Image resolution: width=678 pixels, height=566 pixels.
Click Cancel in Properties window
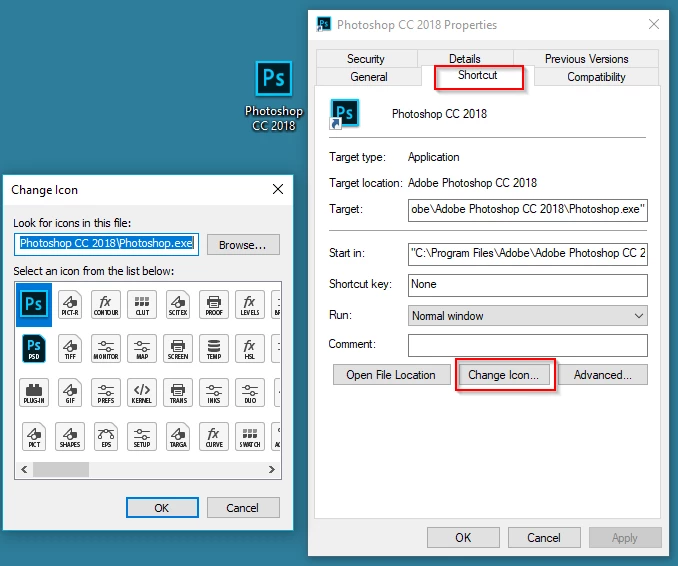pyautogui.click(x=544, y=537)
